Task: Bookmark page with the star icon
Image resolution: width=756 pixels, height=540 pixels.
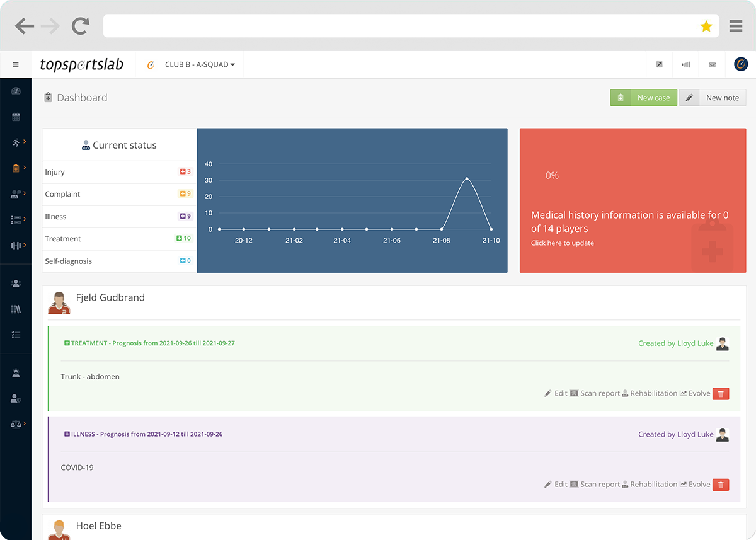Action: tap(706, 26)
